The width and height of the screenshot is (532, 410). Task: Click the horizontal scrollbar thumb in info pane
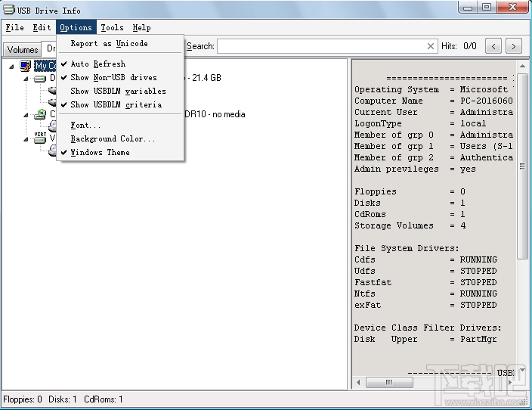[389, 383]
